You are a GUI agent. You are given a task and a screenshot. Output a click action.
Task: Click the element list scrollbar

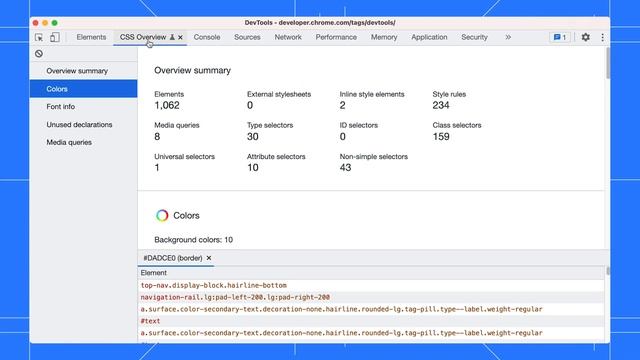point(608,271)
